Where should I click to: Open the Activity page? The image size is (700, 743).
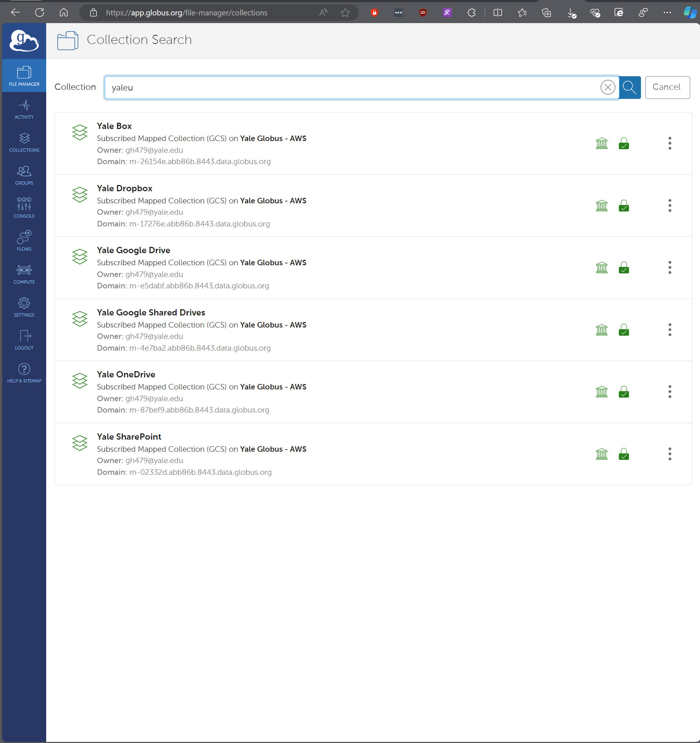[24, 109]
